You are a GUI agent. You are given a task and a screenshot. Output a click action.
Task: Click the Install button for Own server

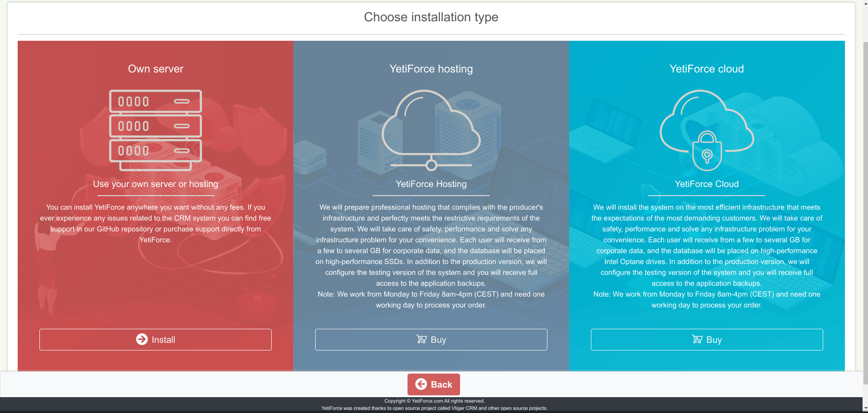(x=155, y=340)
